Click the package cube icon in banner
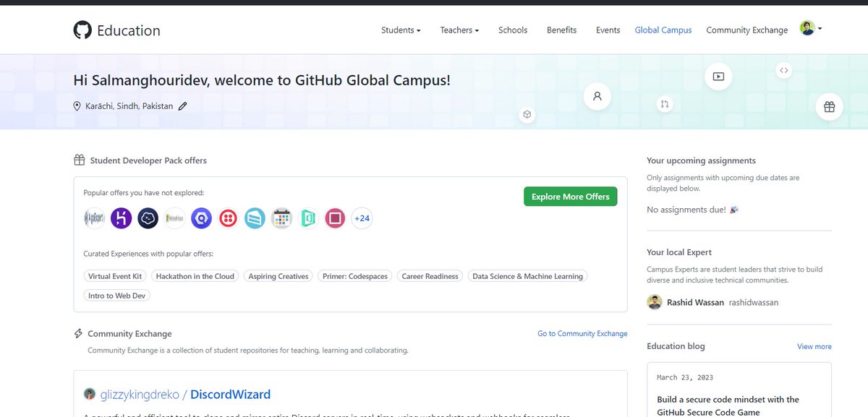Viewport: 868px width, 417px height. coord(527,114)
